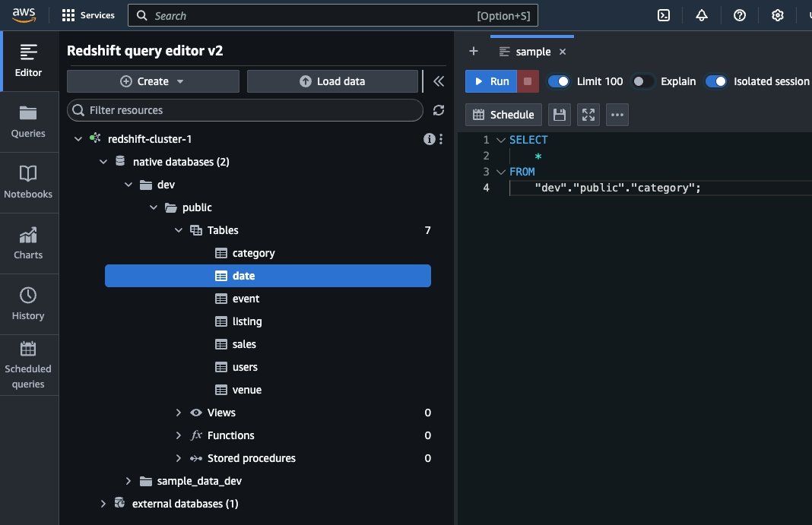The height and width of the screenshot is (525, 812).
Task: Expand the Functions node
Action: point(178,435)
